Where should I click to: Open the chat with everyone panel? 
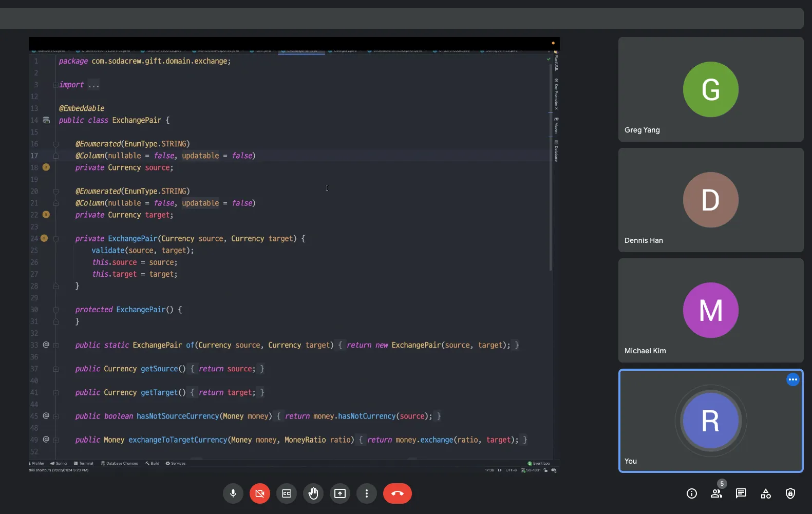coord(741,493)
